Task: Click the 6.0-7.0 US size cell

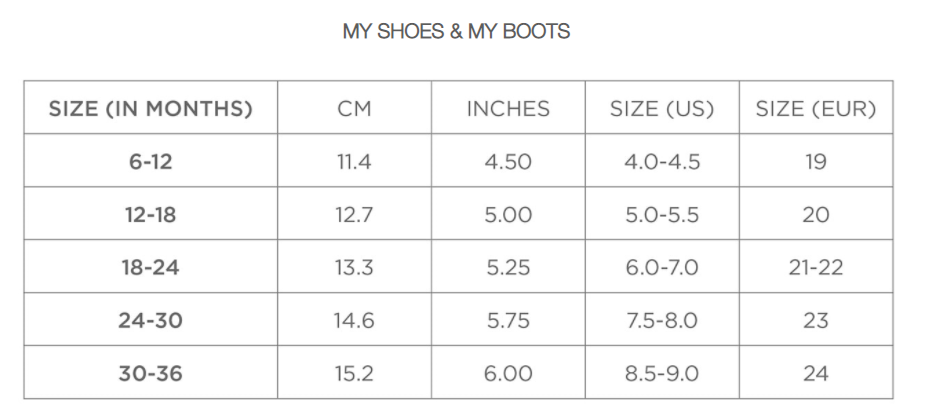Action: point(662,268)
